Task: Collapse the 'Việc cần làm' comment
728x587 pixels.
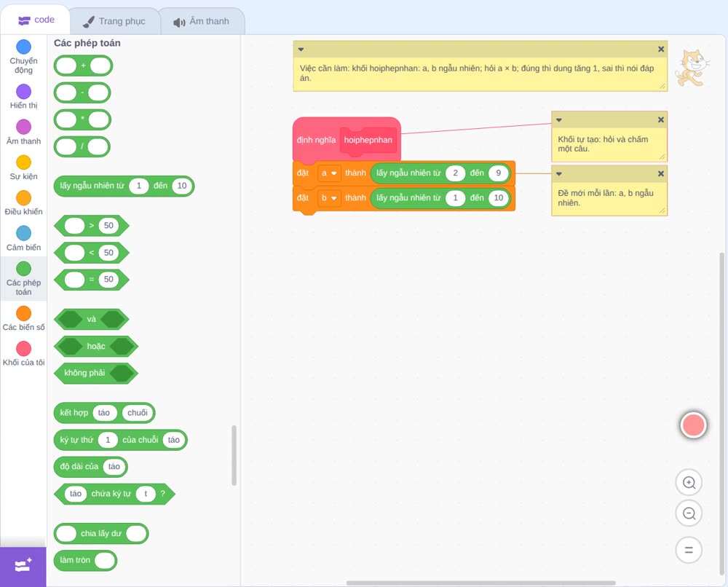Action: tap(301, 50)
